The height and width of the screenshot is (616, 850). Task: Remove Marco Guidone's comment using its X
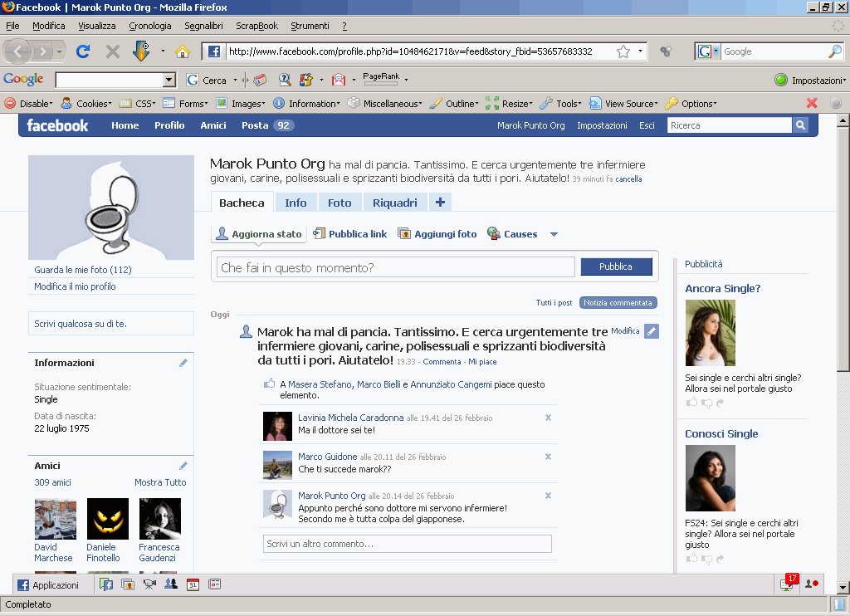tap(548, 457)
